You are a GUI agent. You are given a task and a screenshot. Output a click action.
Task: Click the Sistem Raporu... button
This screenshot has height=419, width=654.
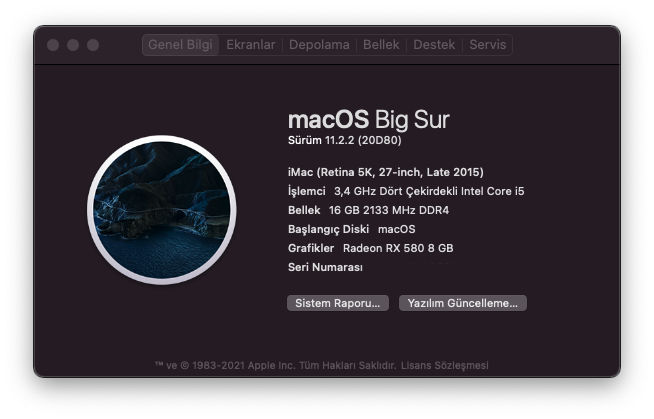point(337,303)
